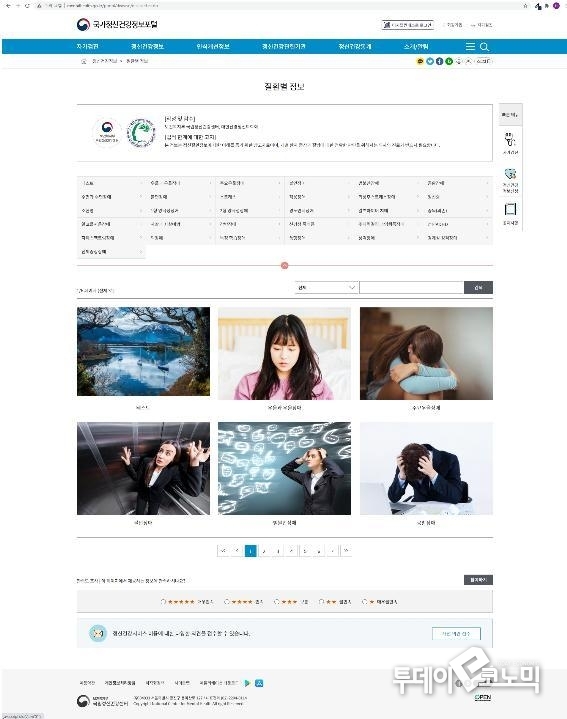The height and width of the screenshot is (719, 567).
Task: Click the dark search button beside input
Action: pyautogui.click(x=478, y=288)
